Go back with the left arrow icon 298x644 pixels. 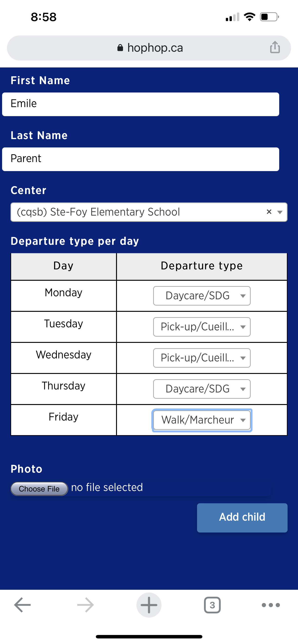pyautogui.click(x=23, y=605)
